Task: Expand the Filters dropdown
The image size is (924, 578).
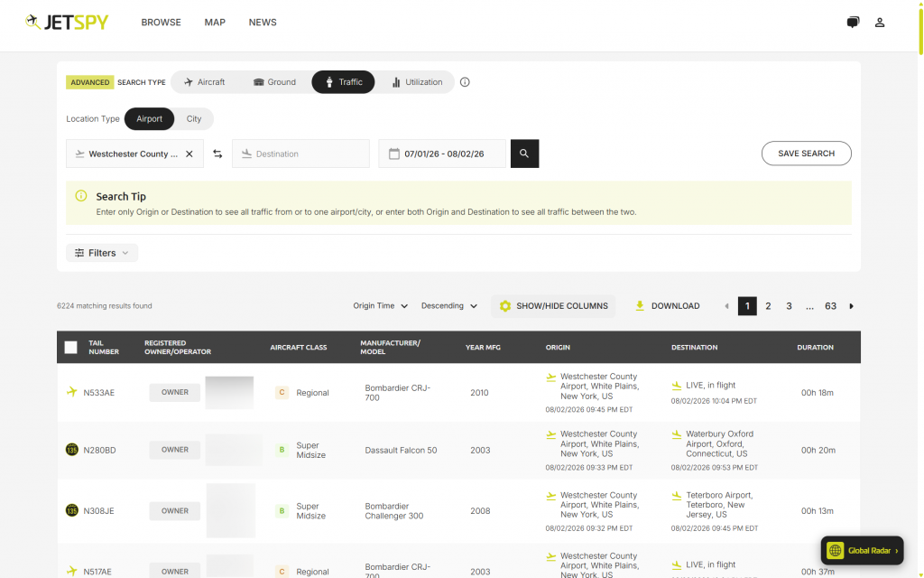Action: [102, 253]
